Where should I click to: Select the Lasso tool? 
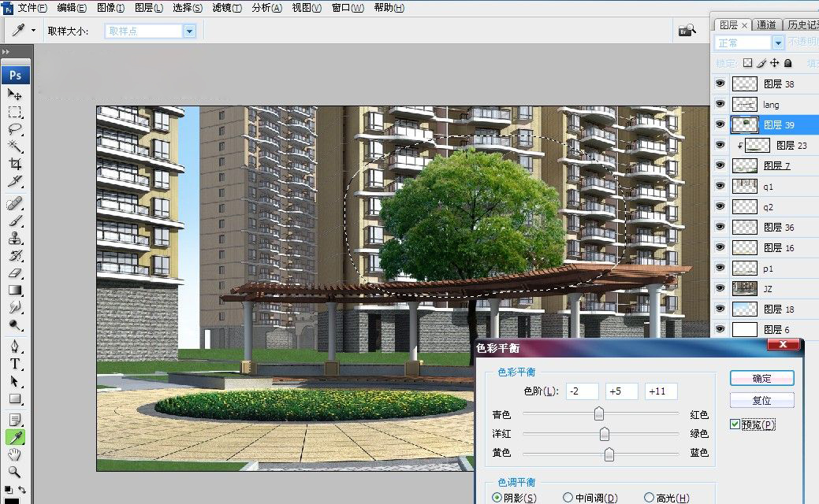[15, 129]
